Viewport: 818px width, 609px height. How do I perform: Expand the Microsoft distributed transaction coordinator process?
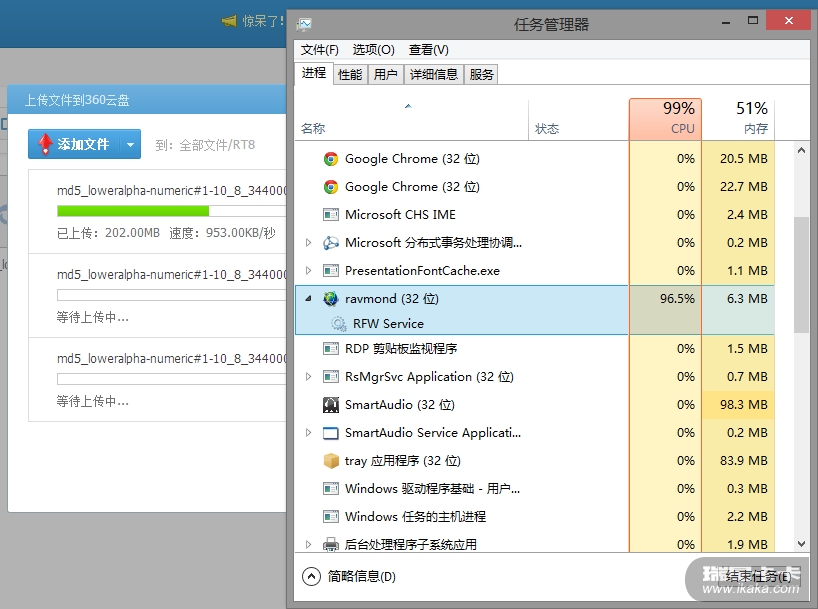[x=308, y=243]
